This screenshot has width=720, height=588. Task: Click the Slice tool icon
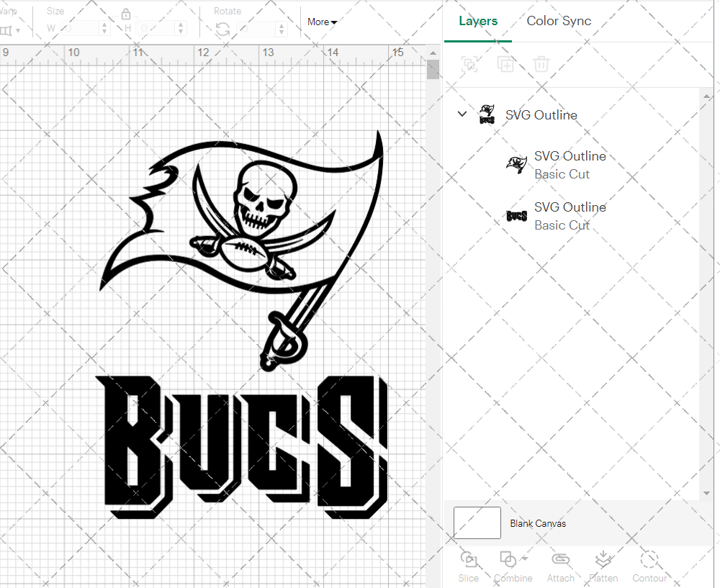[468, 560]
